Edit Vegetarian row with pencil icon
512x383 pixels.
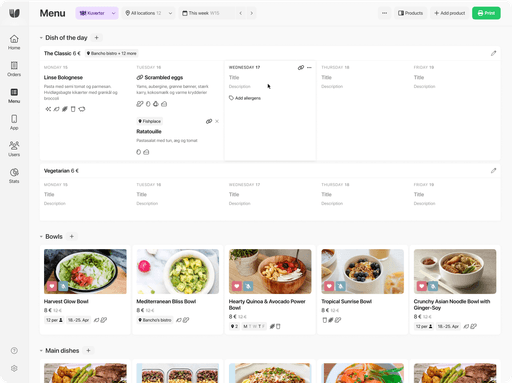click(493, 171)
